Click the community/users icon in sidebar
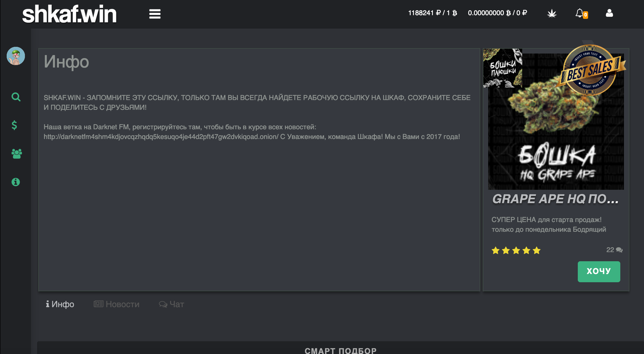The height and width of the screenshot is (354, 644). [x=16, y=153]
